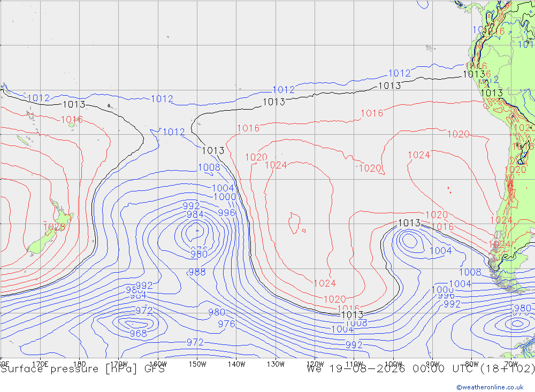Click the blue 976 isobar label near 140W

[x=226, y=324]
